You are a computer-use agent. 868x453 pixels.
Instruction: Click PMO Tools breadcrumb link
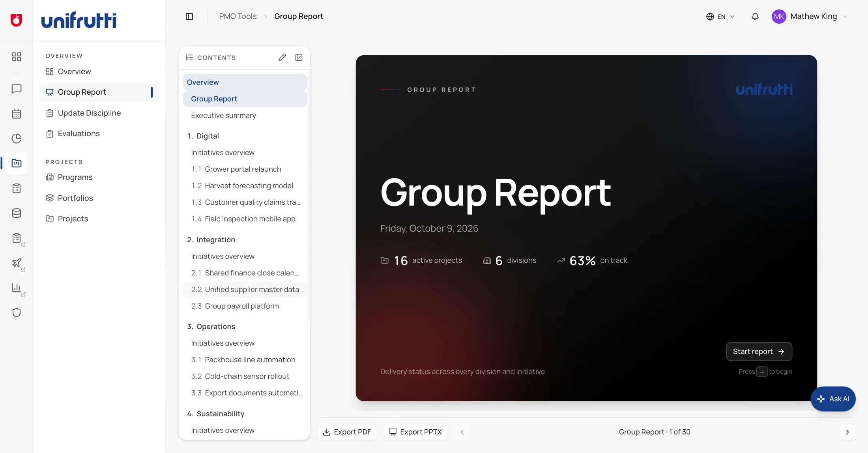pyautogui.click(x=238, y=16)
